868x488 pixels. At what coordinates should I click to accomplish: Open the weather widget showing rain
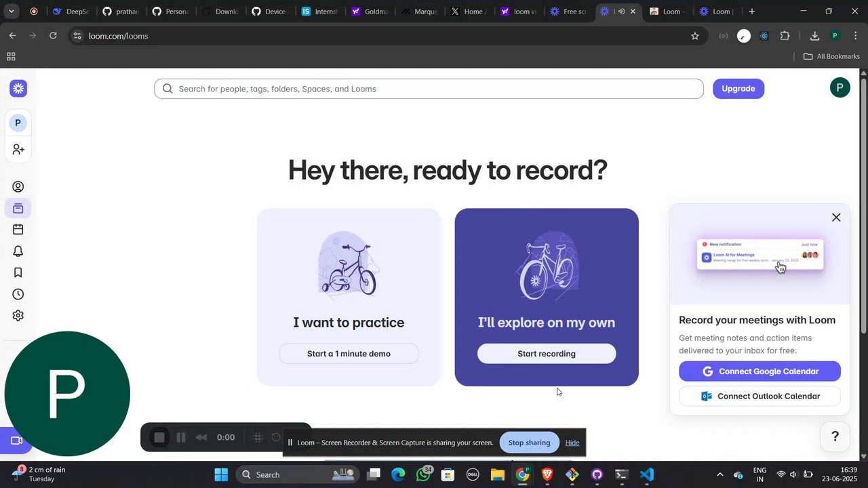[41, 474]
